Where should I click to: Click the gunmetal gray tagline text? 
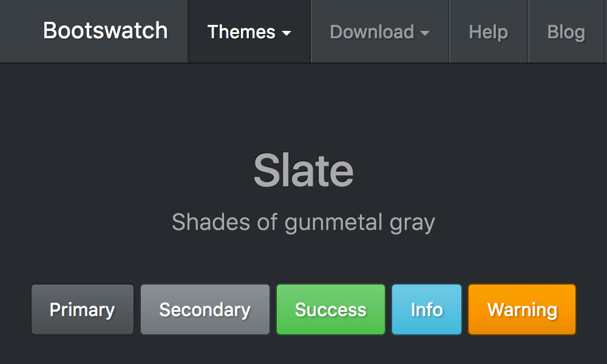point(303,222)
